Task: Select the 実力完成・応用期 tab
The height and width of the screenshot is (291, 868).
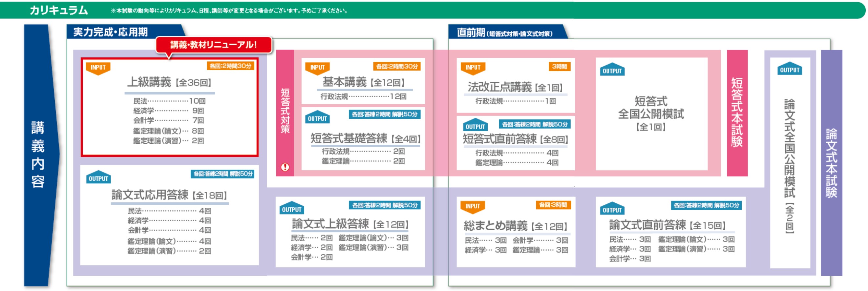Action: (x=111, y=32)
